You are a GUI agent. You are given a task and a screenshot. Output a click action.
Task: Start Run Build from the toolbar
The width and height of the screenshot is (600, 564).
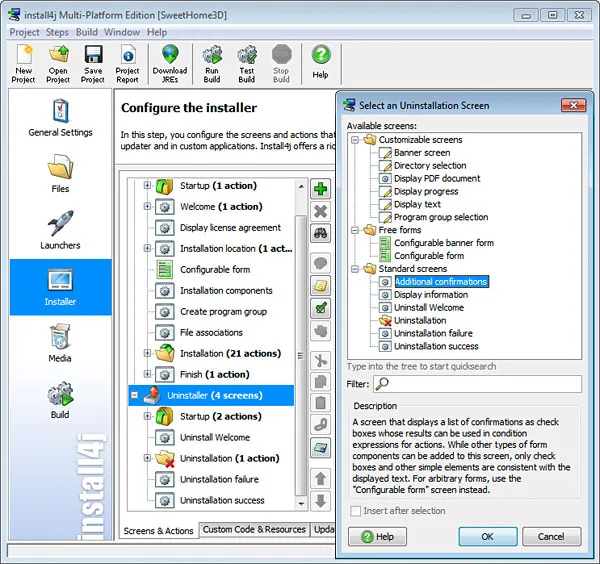point(212,64)
